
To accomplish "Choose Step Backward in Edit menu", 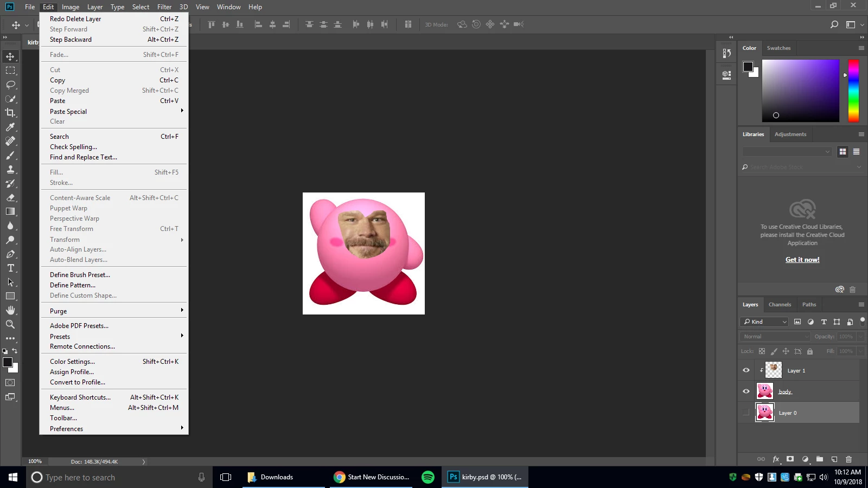I will (x=114, y=39).
